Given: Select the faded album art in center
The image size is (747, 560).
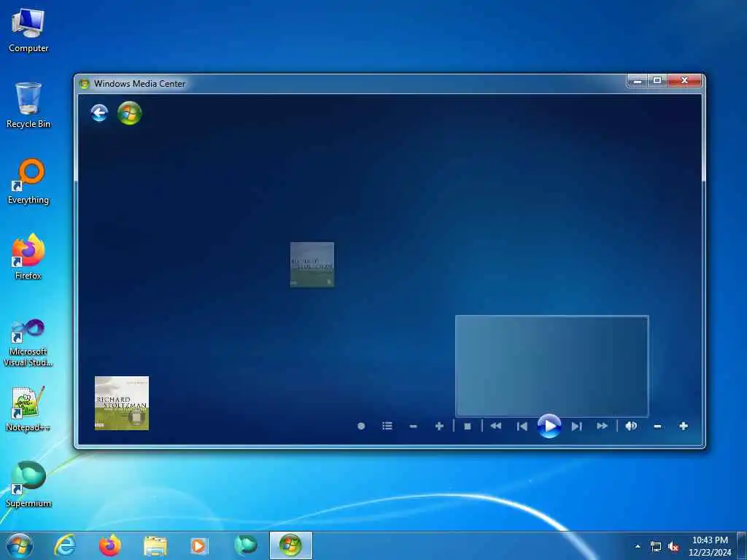Looking at the screenshot, I should point(312,264).
